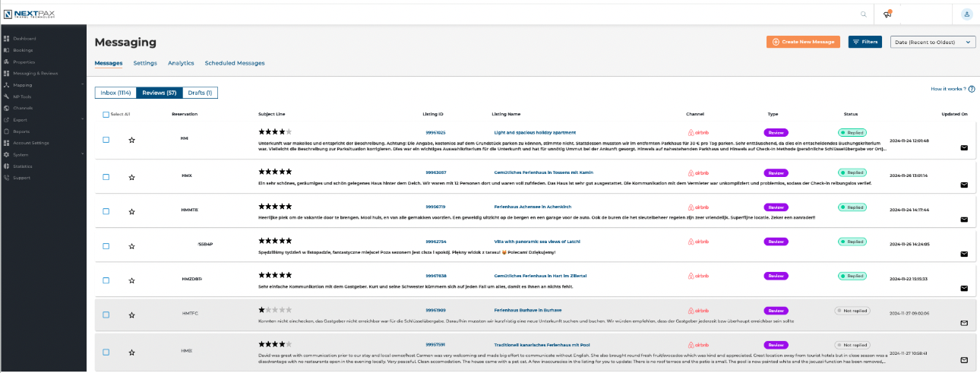
Task: Click the search magnifier icon in header
Action: coord(863,14)
